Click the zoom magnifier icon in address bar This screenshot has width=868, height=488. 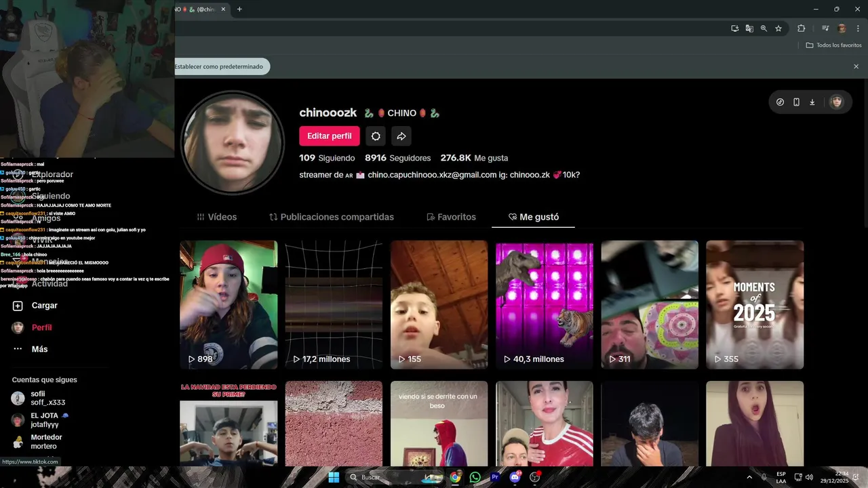pyautogui.click(x=764, y=28)
